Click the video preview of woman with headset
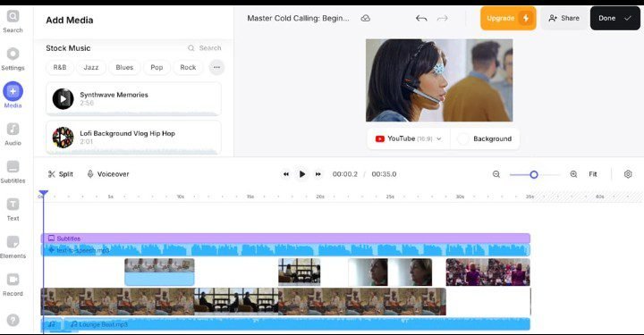Viewport: 644px width, 335px height. click(x=439, y=80)
